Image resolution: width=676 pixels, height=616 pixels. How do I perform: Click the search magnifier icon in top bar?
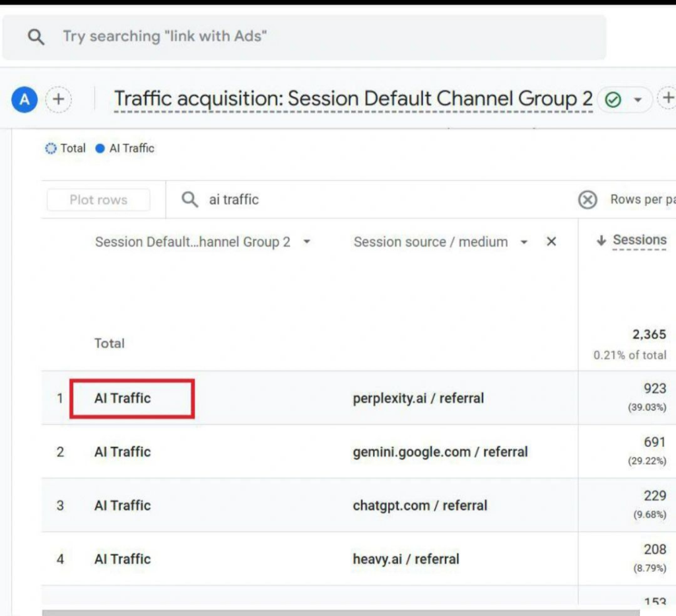pyautogui.click(x=36, y=37)
